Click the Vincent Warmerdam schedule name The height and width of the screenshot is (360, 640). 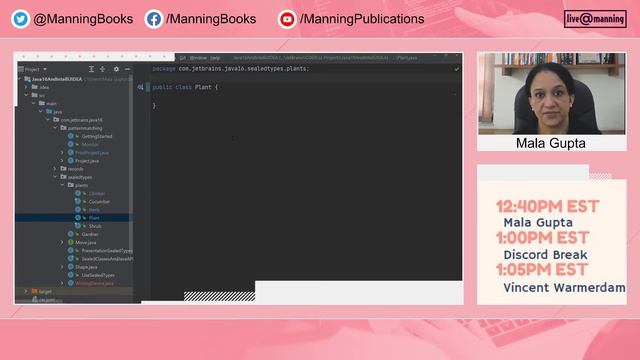[x=564, y=287]
